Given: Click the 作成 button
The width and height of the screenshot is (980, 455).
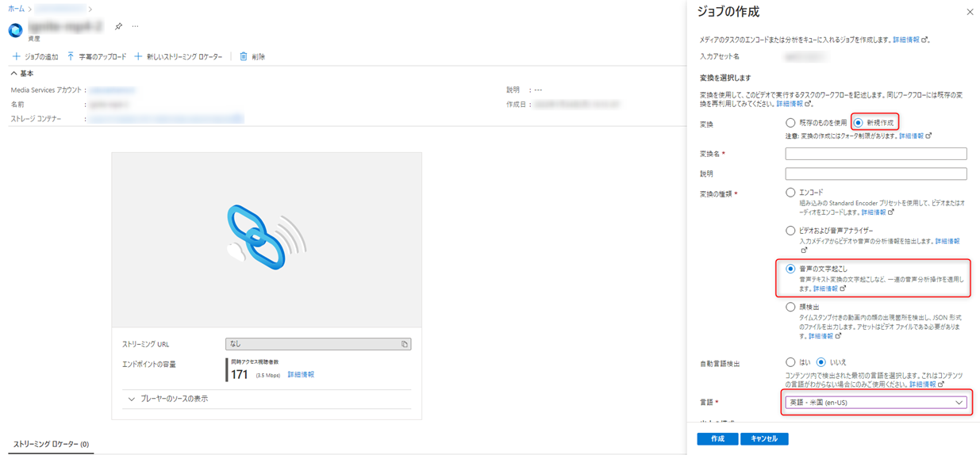Looking at the screenshot, I should tap(717, 438).
